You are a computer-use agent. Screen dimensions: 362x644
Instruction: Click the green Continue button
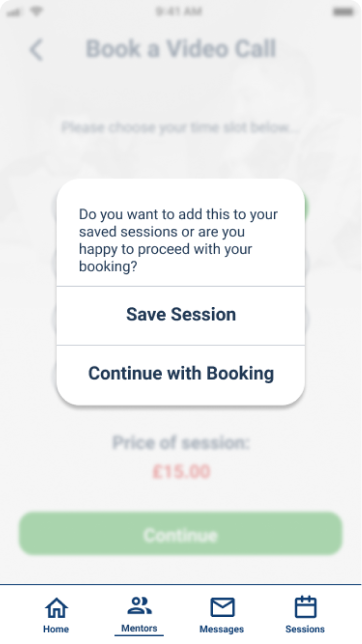coord(181,534)
